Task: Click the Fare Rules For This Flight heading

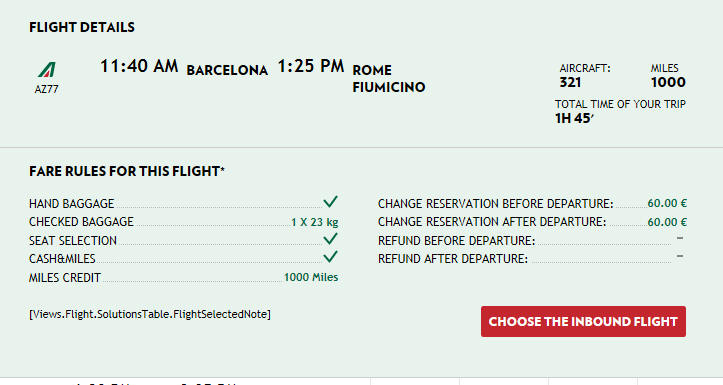Action: 127,171
